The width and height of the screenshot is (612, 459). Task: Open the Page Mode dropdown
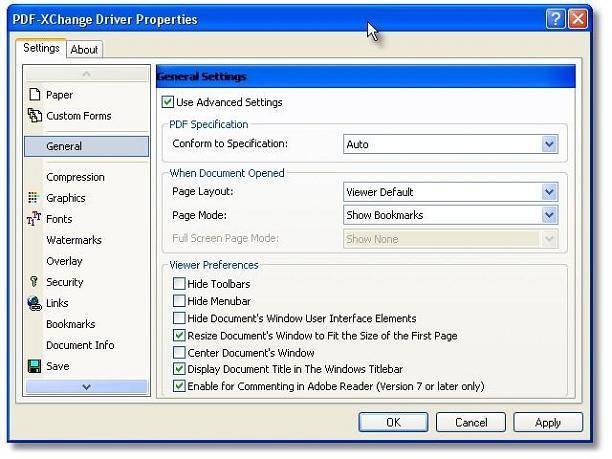coord(450,215)
